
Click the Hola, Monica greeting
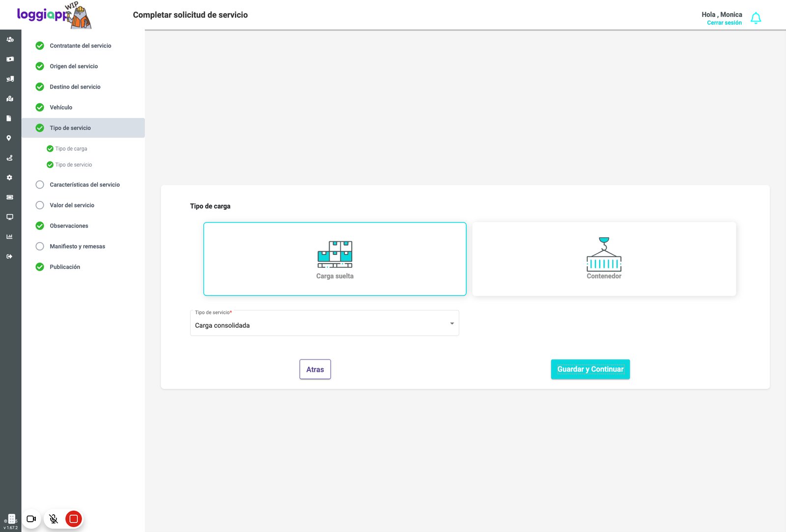tap(722, 15)
